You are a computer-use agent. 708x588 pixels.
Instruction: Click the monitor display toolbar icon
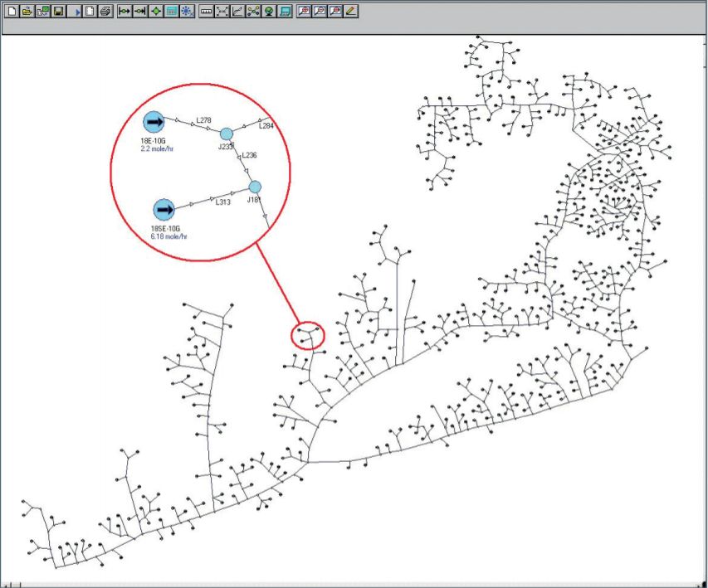point(285,12)
